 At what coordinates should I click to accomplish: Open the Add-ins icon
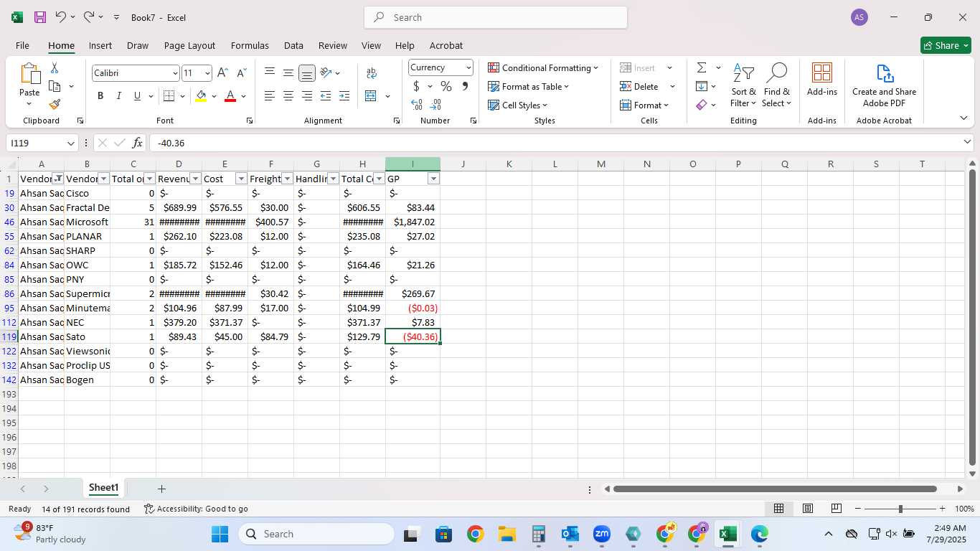coord(822,79)
